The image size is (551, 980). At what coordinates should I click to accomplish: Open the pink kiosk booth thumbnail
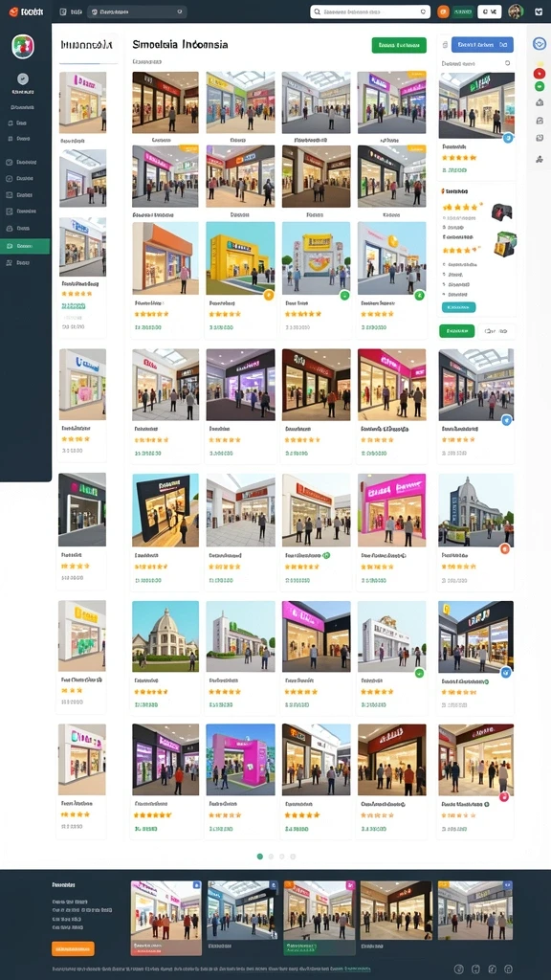[240, 759]
